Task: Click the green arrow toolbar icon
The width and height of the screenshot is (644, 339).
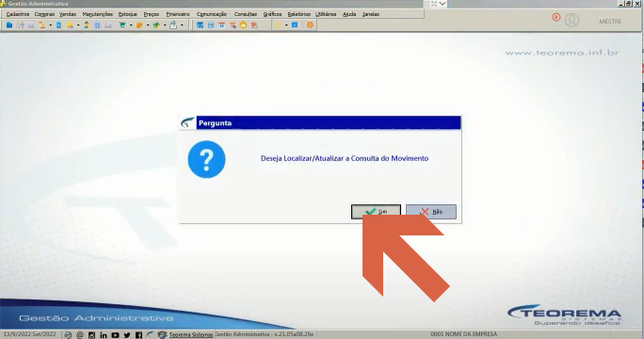Action: click(x=156, y=25)
